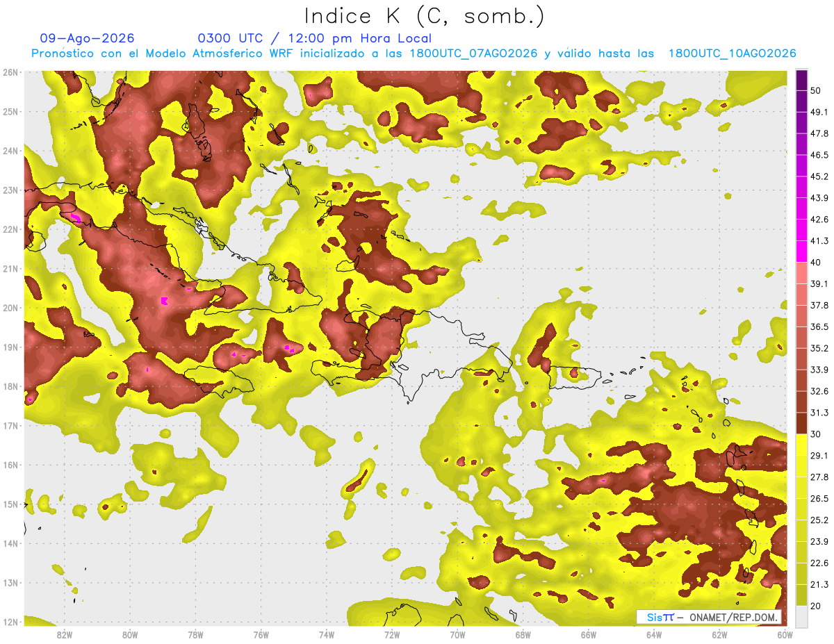Click the "0300 UTC / 12:00 pm Hora Local" time text
This screenshot has width=834, height=644.
(314, 38)
